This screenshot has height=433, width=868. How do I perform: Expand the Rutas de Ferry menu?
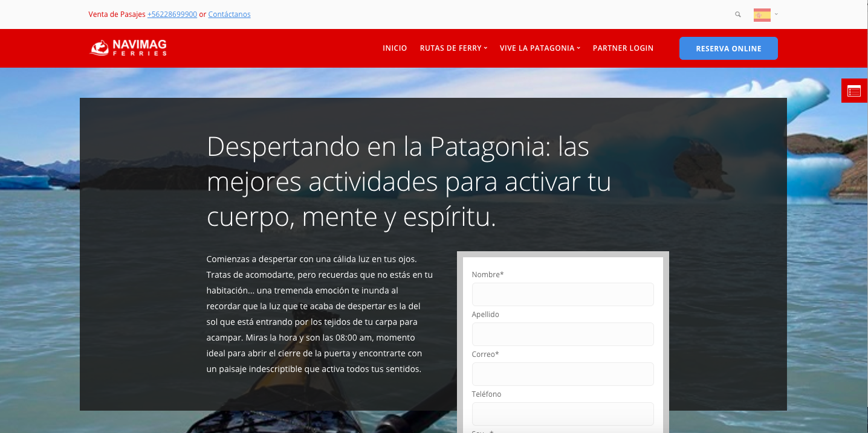(x=453, y=48)
